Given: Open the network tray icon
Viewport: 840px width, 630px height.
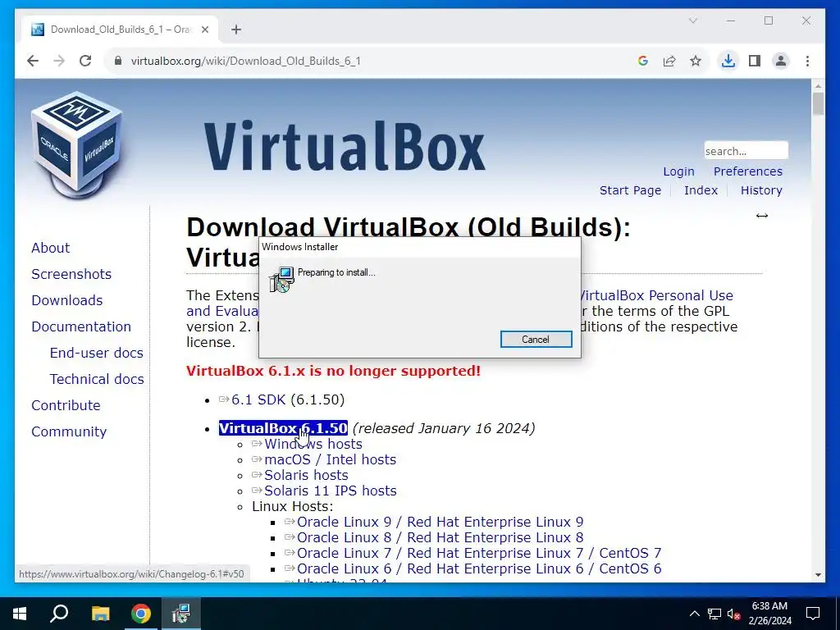Looking at the screenshot, I should click(x=714, y=614).
